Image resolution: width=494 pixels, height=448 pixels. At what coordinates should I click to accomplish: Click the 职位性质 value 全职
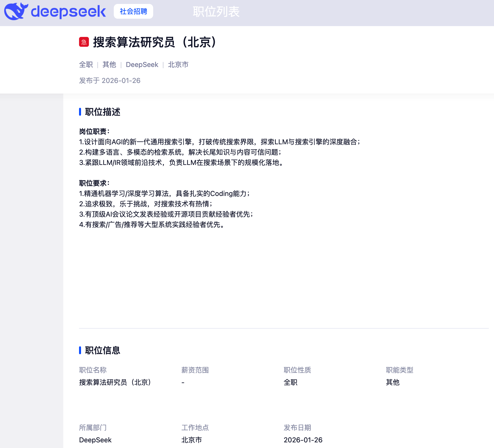click(x=290, y=382)
